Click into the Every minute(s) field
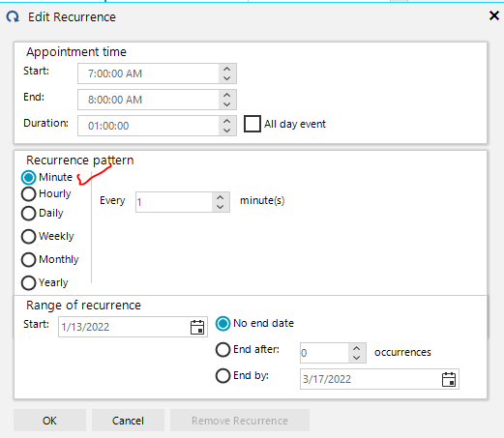504x438 pixels. [x=174, y=202]
